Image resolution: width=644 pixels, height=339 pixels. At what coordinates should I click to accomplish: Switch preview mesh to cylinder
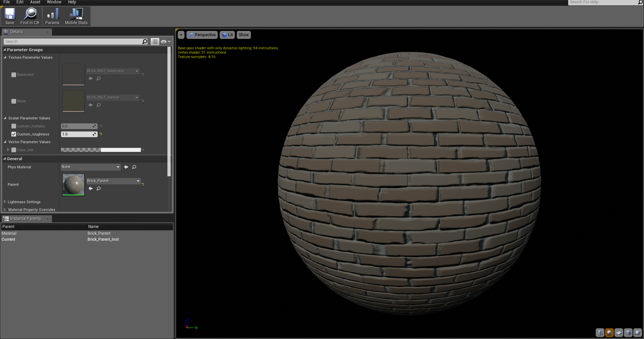[600, 333]
